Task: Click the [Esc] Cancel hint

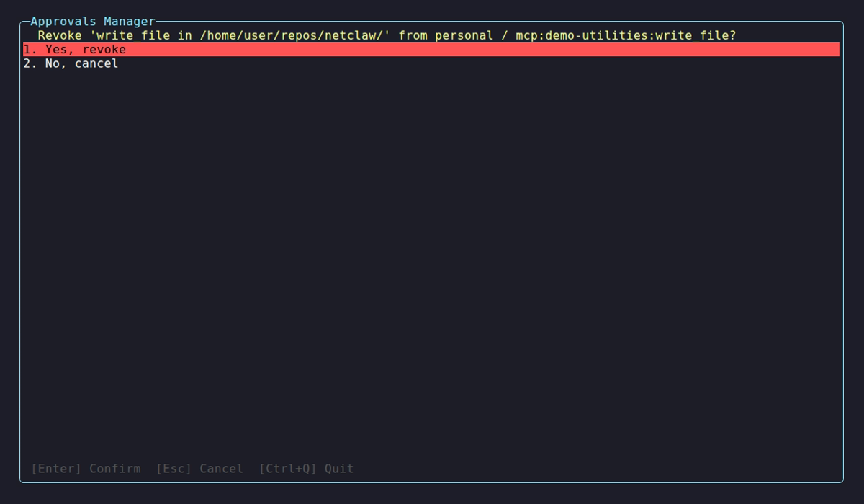Action: click(199, 469)
